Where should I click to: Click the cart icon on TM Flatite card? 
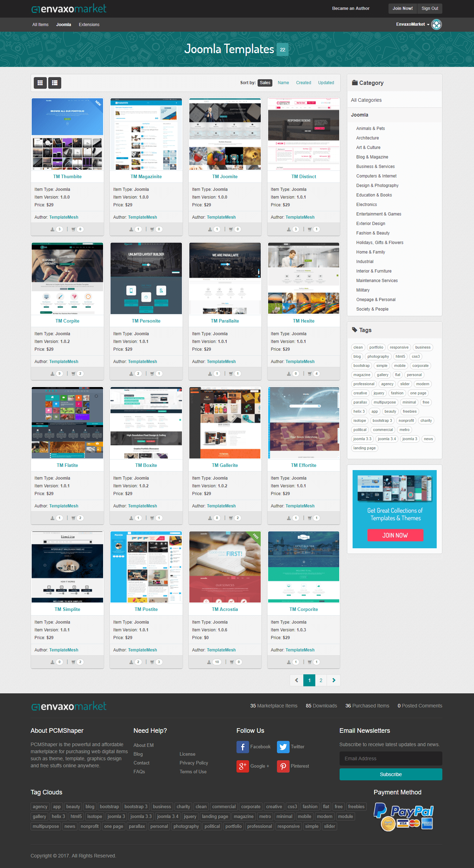[73, 518]
